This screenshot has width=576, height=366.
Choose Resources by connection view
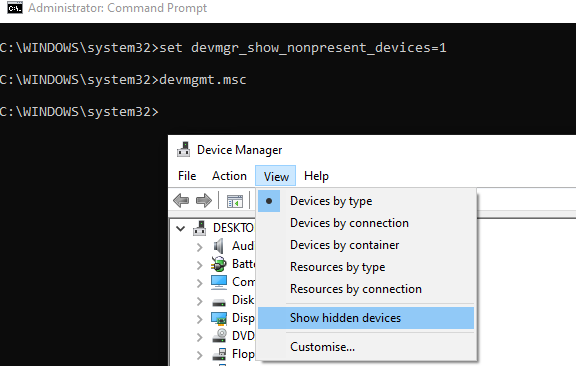point(366,289)
